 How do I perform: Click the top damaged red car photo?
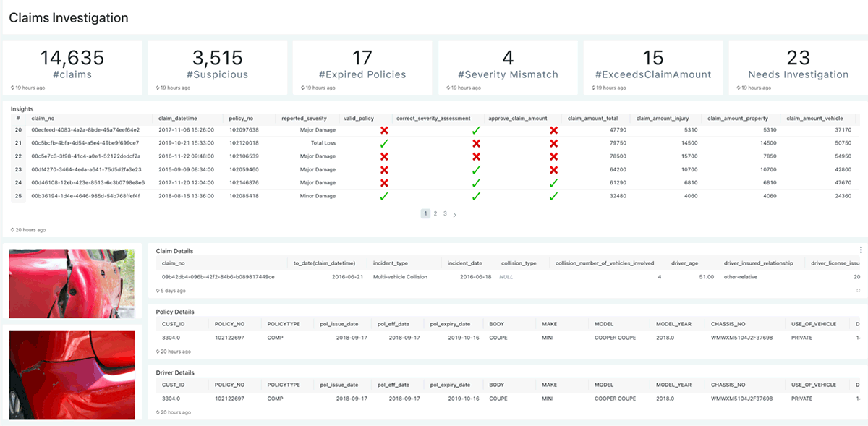click(72, 283)
